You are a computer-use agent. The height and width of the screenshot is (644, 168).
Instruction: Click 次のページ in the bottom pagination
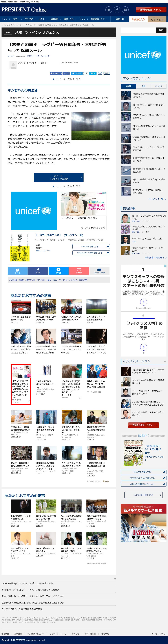[x=74, y=186]
